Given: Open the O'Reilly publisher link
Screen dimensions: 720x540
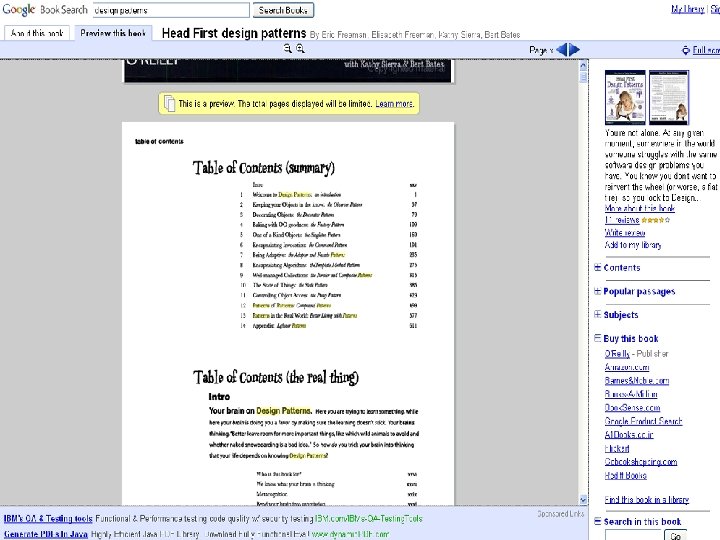Looking at the screenshot, I should pyautogui.click(x=617, y=354).
